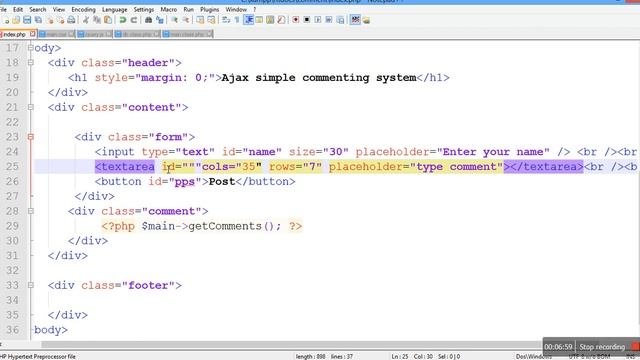640x360 pixels.
Task: Collapse the header div fold, line 18
Action: [x=31, y=62]
